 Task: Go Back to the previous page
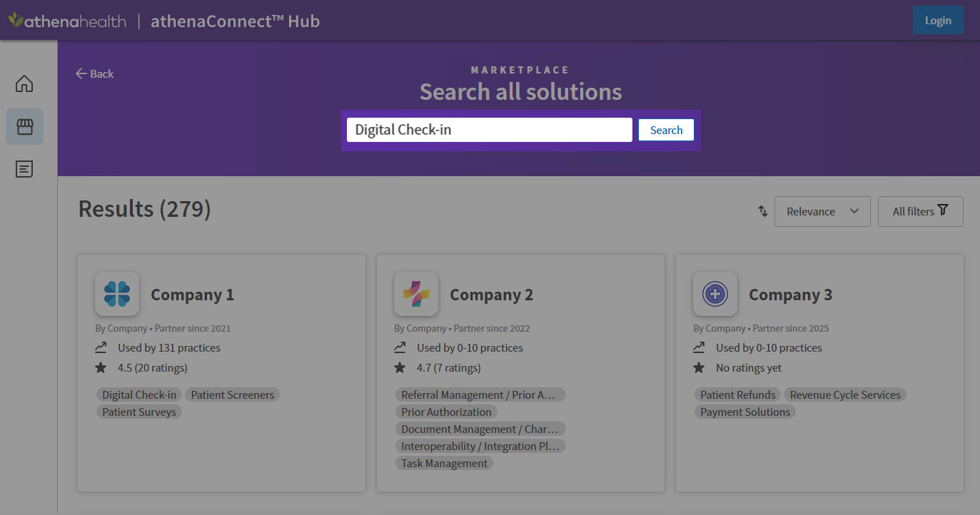click(x=95, y=73)
